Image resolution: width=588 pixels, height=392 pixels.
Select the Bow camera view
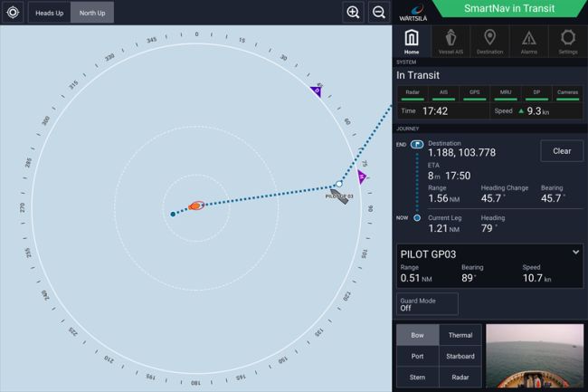pyautogui.click(x=417, y=335)
